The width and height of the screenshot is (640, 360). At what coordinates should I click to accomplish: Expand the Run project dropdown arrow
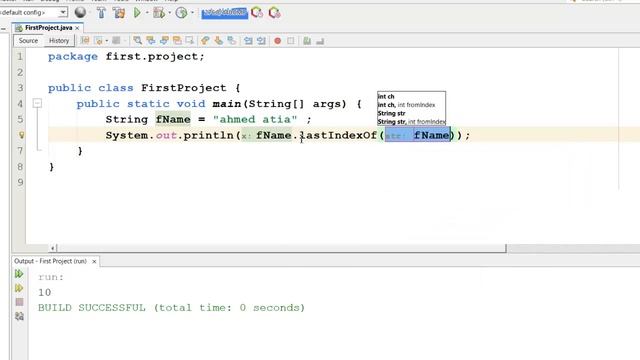[x=147, y=13]
